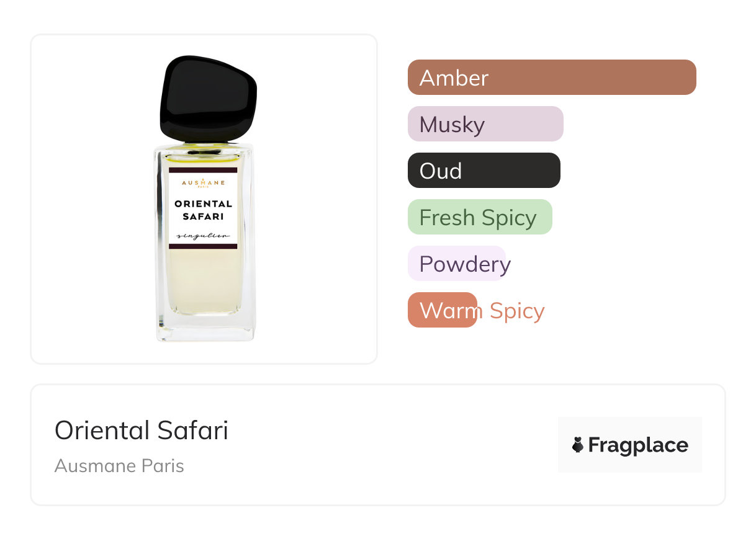The width and height of the screenshot is (756, 536).
Task: Click the black Oud accord bar
Action: tap(484, 171)
